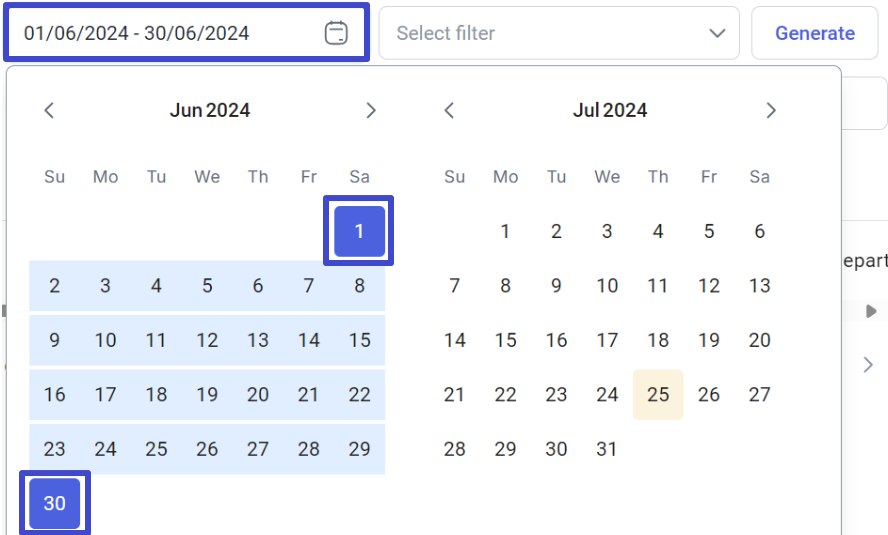
Task: Select June 30 in the calendar
Action: click(x=54, y=503)
